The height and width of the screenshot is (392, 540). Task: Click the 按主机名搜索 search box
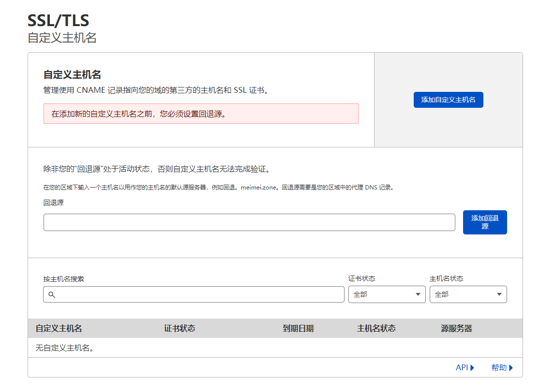coord(198,294)
